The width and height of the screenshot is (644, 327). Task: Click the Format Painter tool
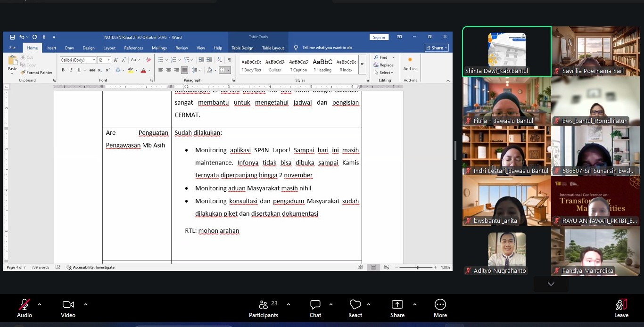pos(36,73)
